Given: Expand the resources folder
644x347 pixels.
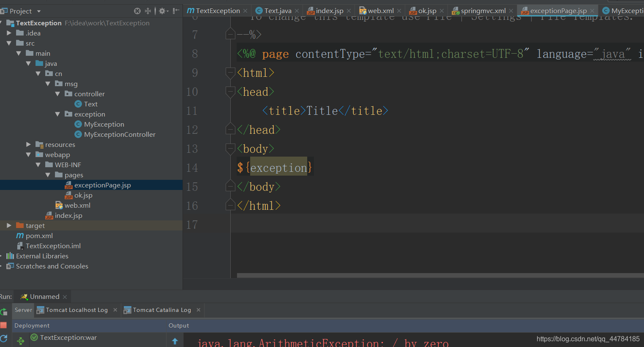Looking at the screenshot, I should pos(28,144).
